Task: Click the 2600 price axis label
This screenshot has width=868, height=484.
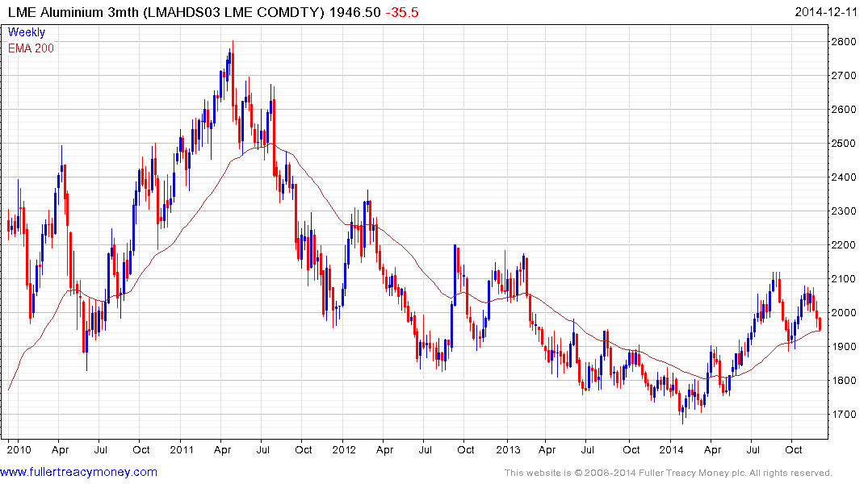Action: (x=844, y=110)
